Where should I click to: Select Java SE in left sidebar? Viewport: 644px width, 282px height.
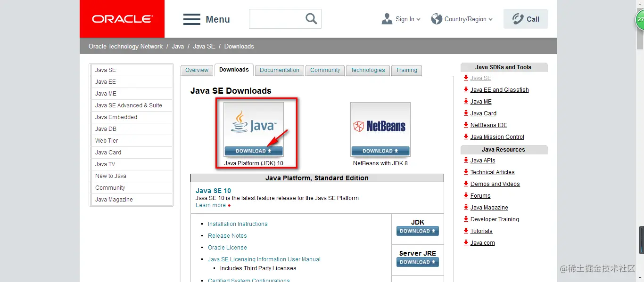click(x=132, y=70)
